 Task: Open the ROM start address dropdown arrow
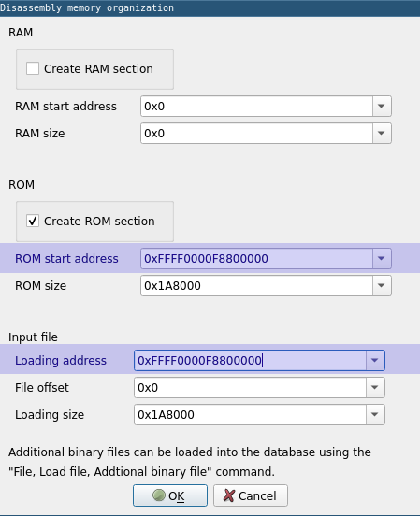[x=382, y=259]
